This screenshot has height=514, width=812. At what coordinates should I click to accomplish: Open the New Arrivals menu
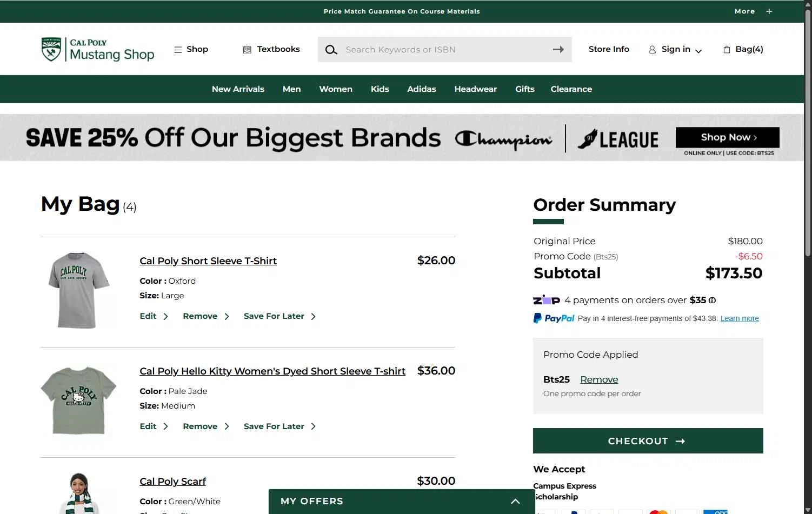[x=238, y=89]
